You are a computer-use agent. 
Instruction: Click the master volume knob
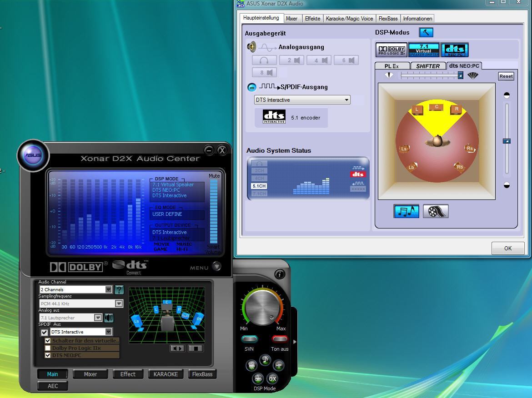[x=262, y=308]
